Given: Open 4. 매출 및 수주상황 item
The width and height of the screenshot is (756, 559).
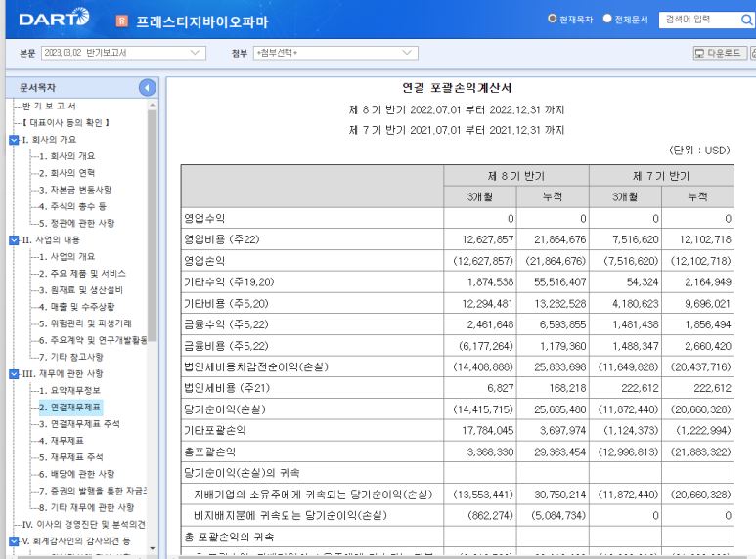Looking at the screenshot, I should tap(76, 307).
